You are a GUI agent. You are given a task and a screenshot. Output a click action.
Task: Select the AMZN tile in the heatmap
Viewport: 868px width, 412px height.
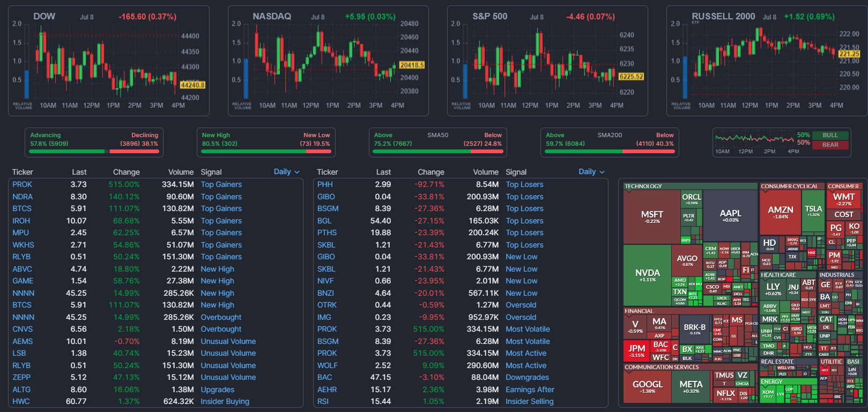[x=781, y=212]
